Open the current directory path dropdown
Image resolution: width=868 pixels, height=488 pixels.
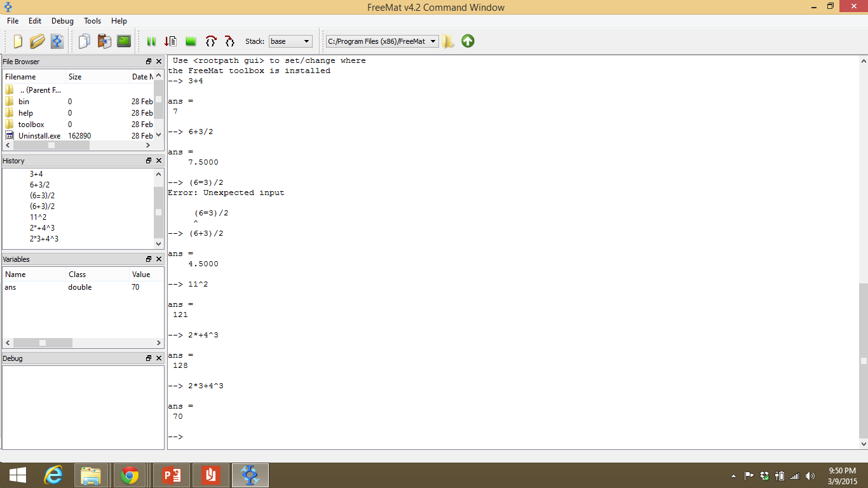(x=383, y=41)
